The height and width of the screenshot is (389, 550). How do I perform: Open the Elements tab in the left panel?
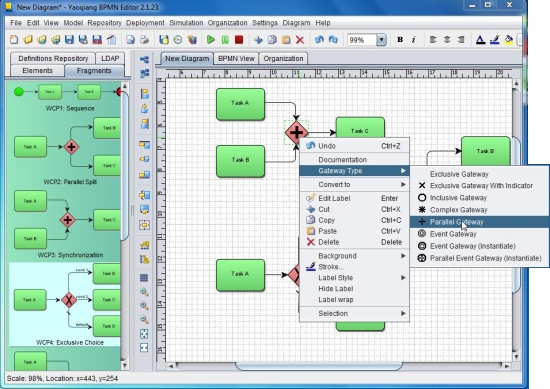point(38,71)
